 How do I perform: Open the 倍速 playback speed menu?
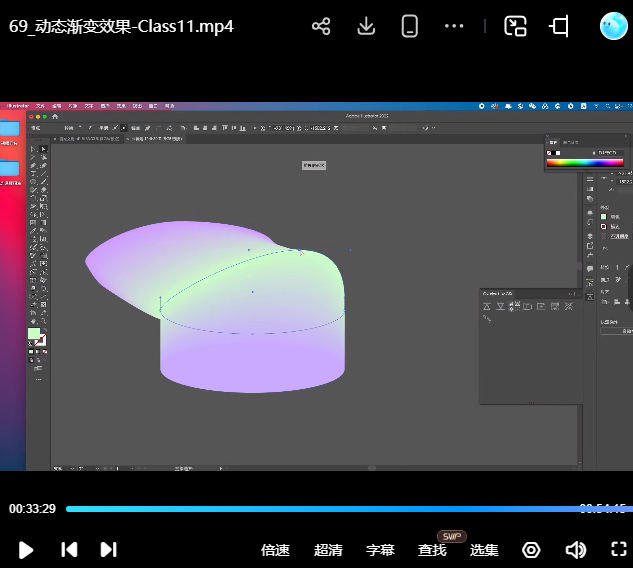pos(275,550)
